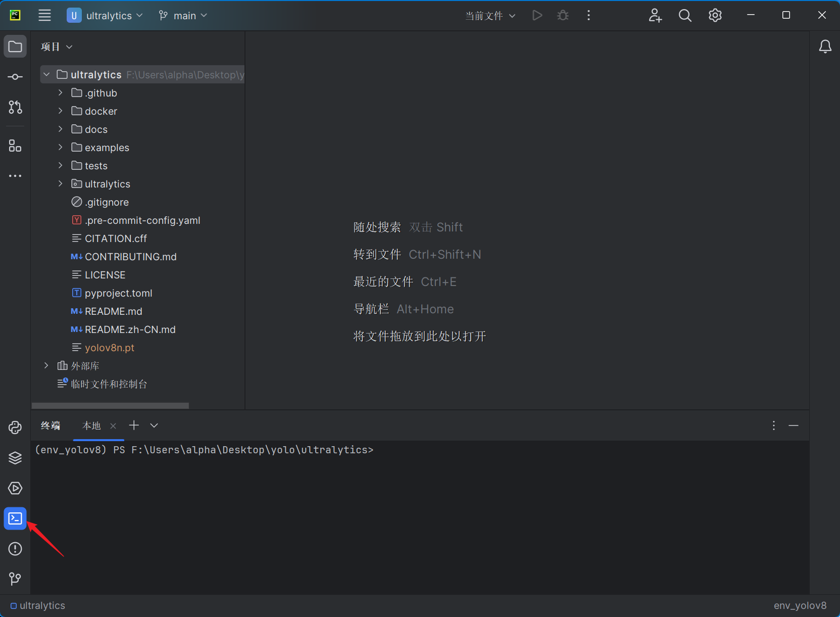Open the Commit tool window
This screenshot has width=840, height=617.
pos(15,77)
